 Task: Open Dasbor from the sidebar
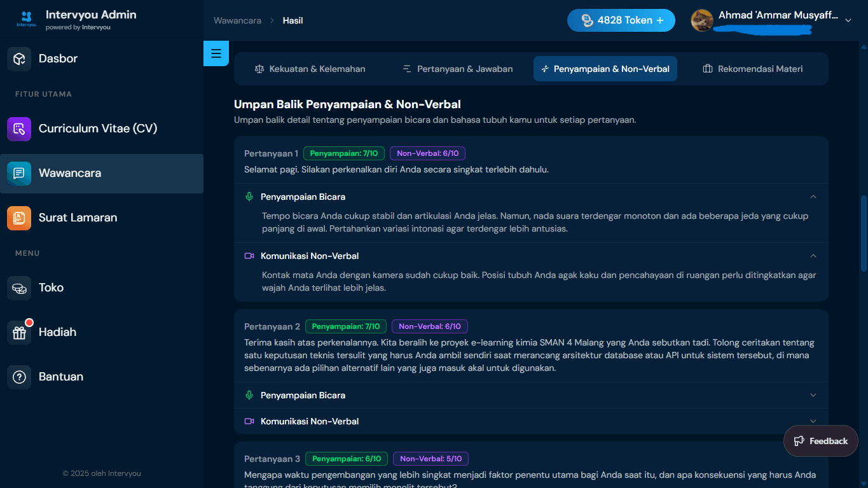[x=102, y=59]
